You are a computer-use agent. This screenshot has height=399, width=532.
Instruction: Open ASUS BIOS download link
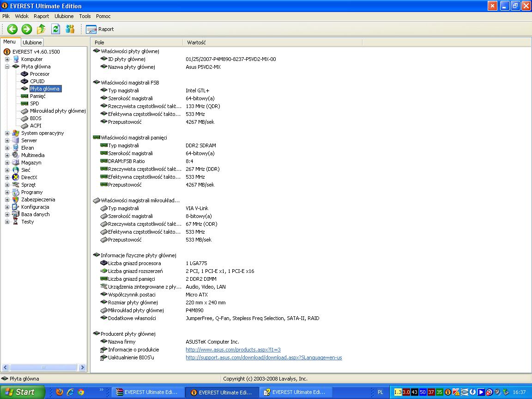tap(264, 357)
